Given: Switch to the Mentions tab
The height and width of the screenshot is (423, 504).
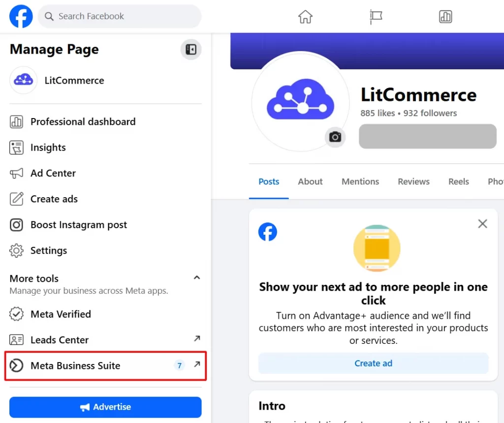Looking at the screenshot, I should tap(360, 182).
